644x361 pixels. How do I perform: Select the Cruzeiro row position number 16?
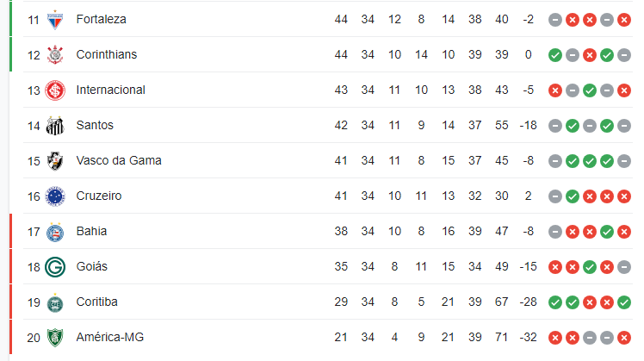[34, 196]
